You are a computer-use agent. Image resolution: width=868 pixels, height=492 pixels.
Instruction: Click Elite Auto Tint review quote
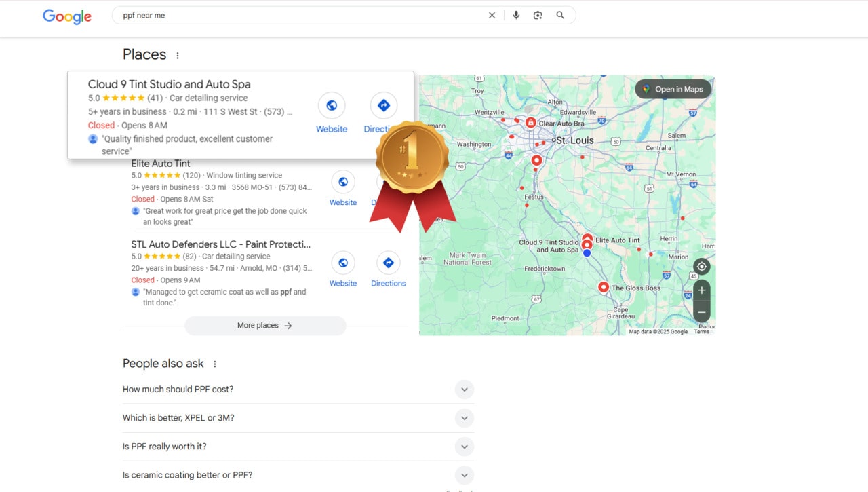point(225,216)
